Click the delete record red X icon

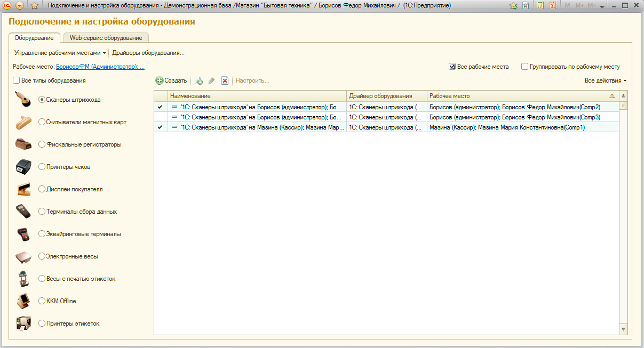click(225, 81)
